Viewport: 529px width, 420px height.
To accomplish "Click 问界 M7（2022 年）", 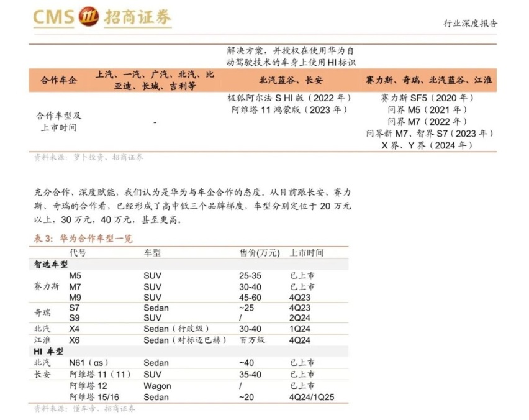I will [x=427, y=122].
